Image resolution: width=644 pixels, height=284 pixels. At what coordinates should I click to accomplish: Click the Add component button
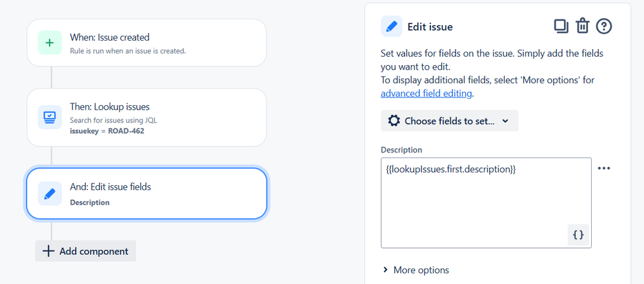(86, 251)
